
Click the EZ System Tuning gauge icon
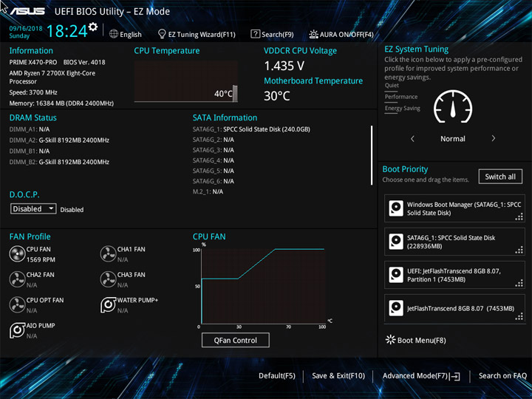click(453, 106)
